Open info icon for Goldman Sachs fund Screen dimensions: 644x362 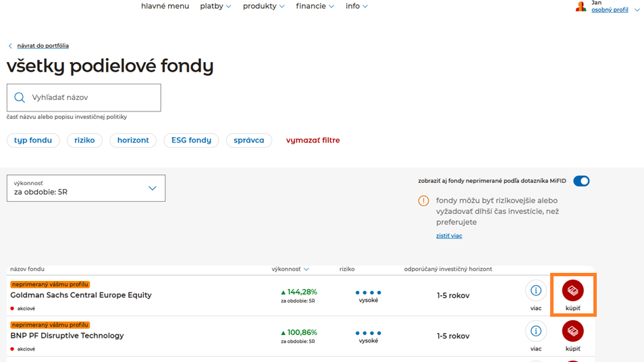535,290
